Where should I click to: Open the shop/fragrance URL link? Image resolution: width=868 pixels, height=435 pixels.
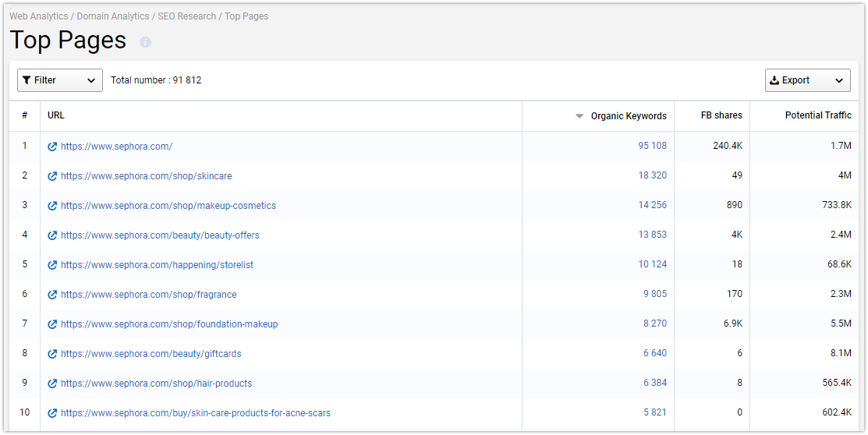(x=148, y=295)
